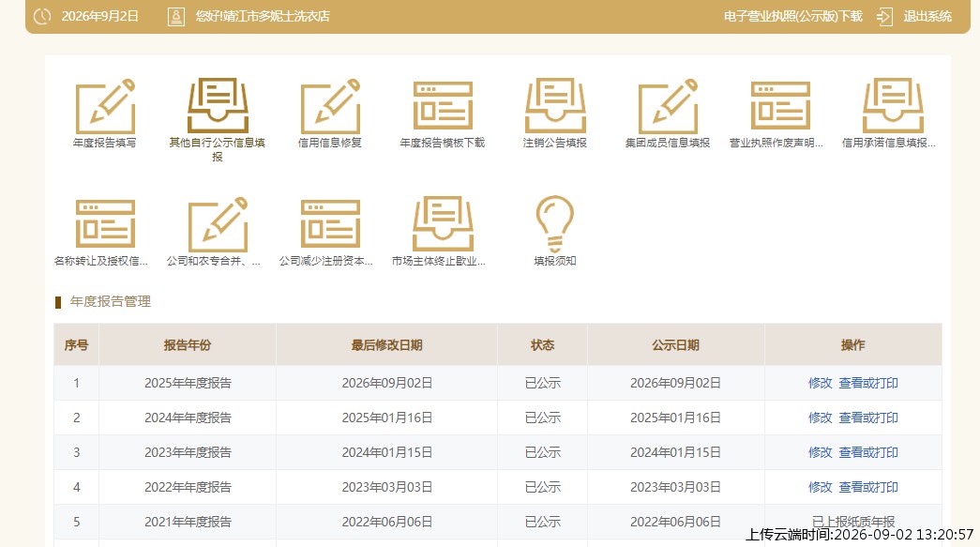Click the 年度报告管理 section heading
Image resolution: width=980 pixels, height=547 pixels.
click(110, 302)
